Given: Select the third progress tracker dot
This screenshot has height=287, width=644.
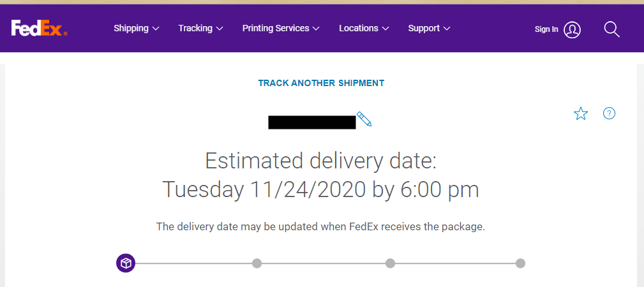Looking at the screenshot, I should (390, 263).
